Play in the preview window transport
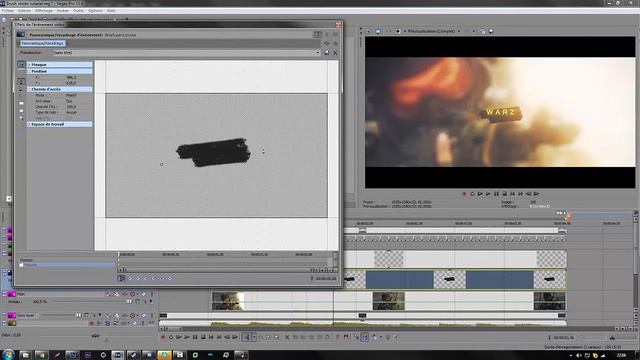Viewport: 640px width, 360px height. click(488, 194)
